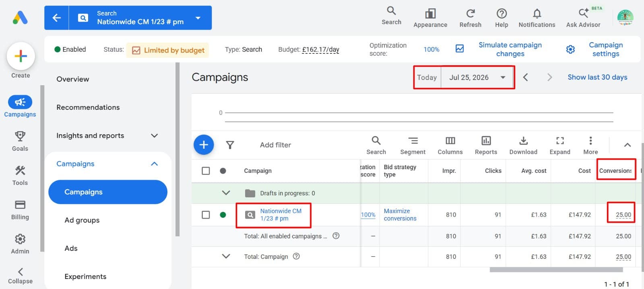Image resolution: width=644 pixels, height=289 pixels.
Task: Edit the budget £162.17/day
Action: point(320,49)
